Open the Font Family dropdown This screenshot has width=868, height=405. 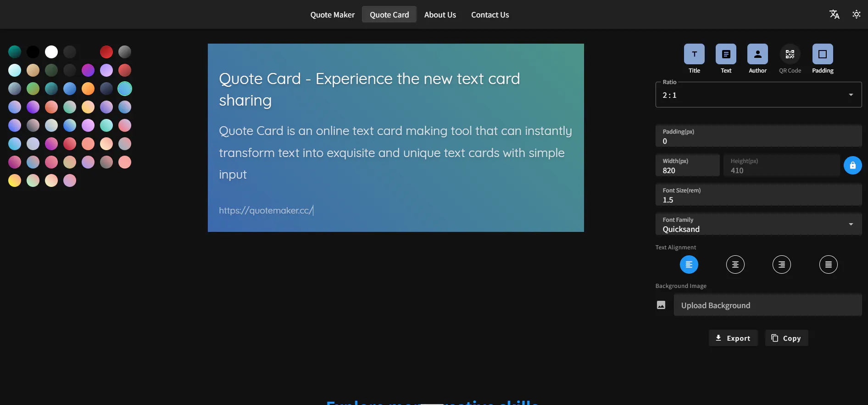pyautogui.click(x=758, y=224)
